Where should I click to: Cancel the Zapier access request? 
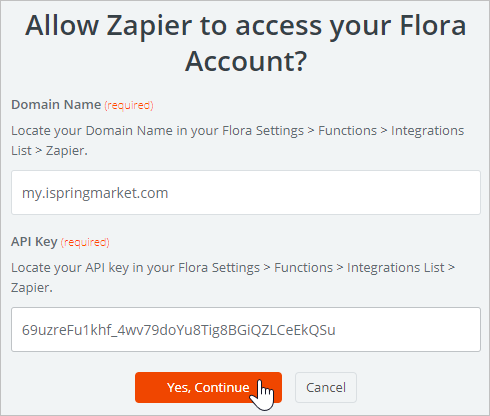click(x=326, y=387)
